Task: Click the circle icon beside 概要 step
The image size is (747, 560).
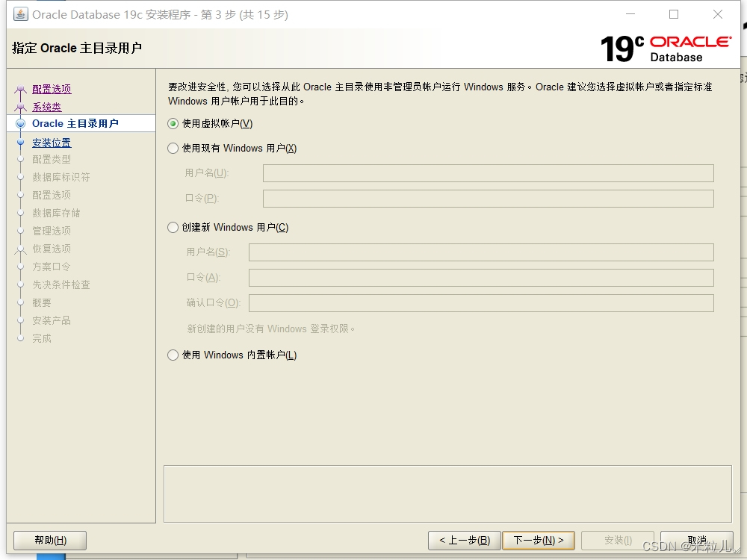Action: 21,302
